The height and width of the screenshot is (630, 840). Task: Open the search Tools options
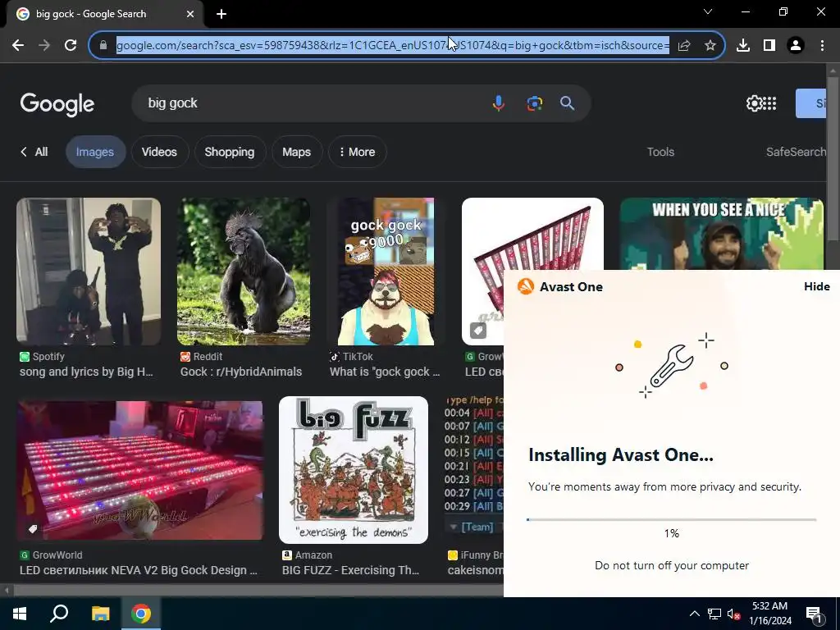point(660,152)
